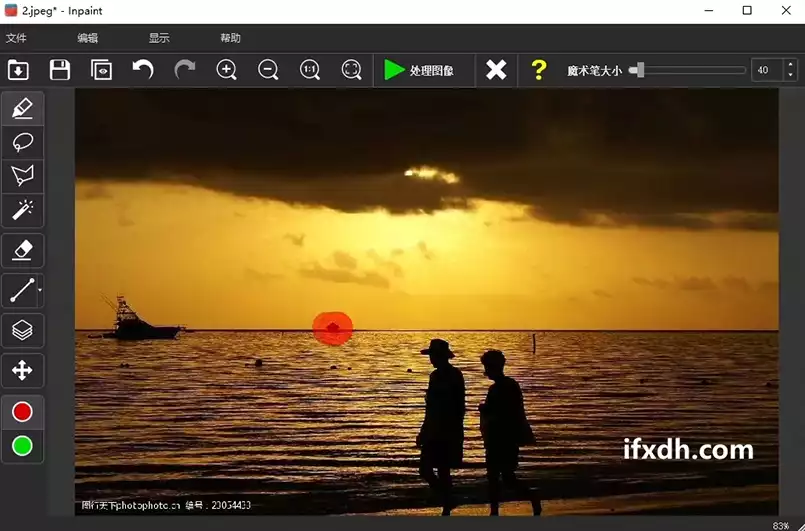
Task: Select the Move image tool
Action: tap(22, 371)
